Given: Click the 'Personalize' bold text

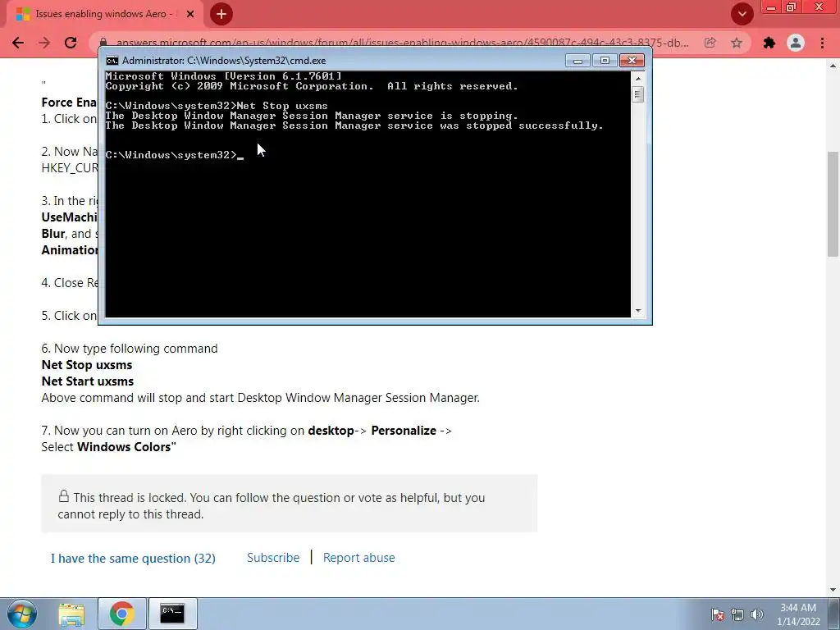Looking at the screenshot, I should pos(404,431).
